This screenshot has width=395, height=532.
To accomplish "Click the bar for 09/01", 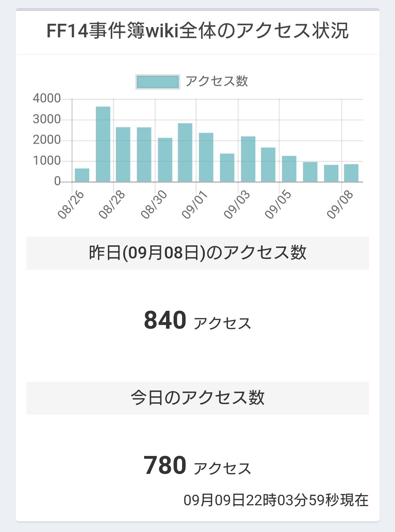I will (x=206, y=157).
